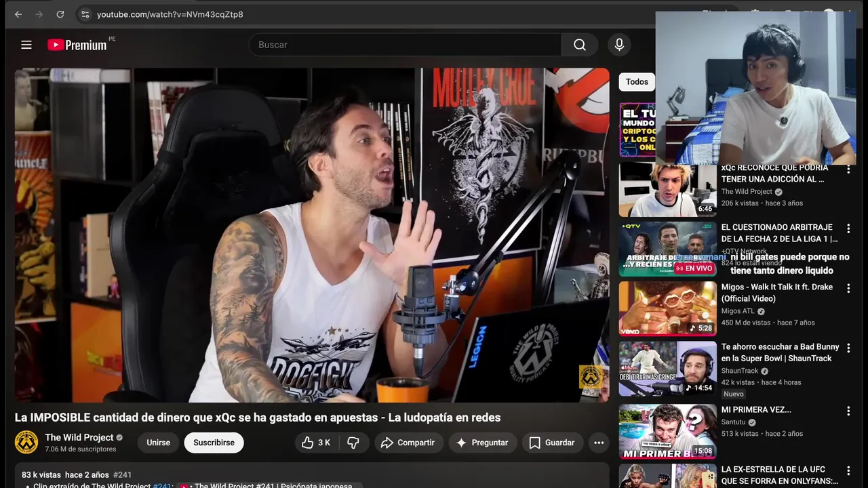Open options menu for EL CUESTIONADO ARBITRAJE
The height and width of the screenshot is (488, 868).
[848, 229]
